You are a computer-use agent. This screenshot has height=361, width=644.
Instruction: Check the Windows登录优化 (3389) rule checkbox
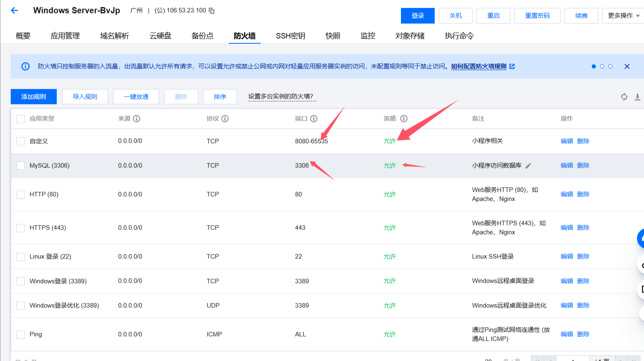pyautogui.click(x=21, y=305)
